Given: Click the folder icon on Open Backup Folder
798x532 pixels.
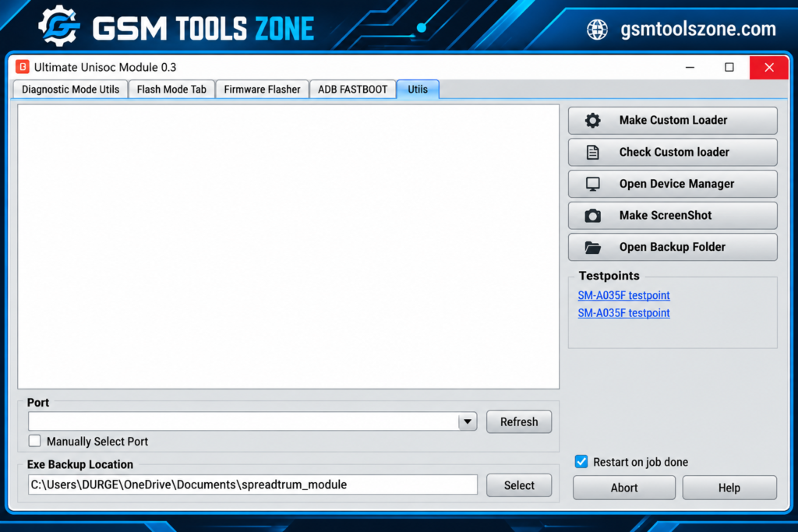Looking at the screenshot, I should 592,247.
